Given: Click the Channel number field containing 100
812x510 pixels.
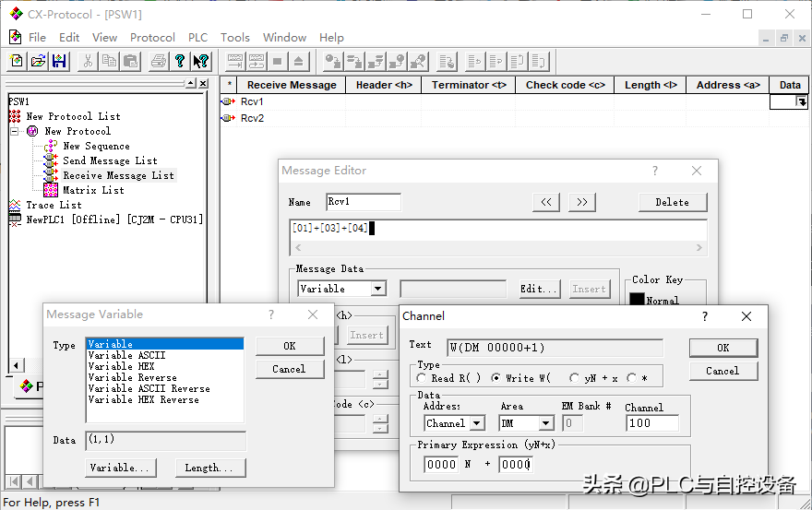Looking at the screenshot, I should click(x=651, y=423).
